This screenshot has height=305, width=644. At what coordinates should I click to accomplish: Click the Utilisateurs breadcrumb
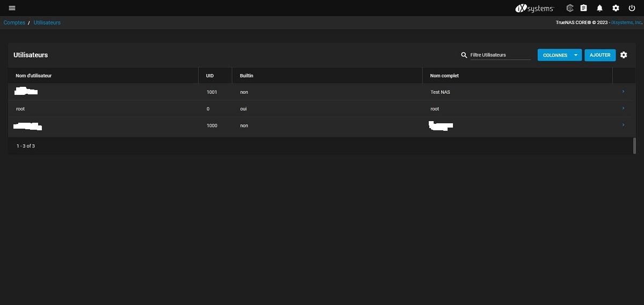coord(47,23)
